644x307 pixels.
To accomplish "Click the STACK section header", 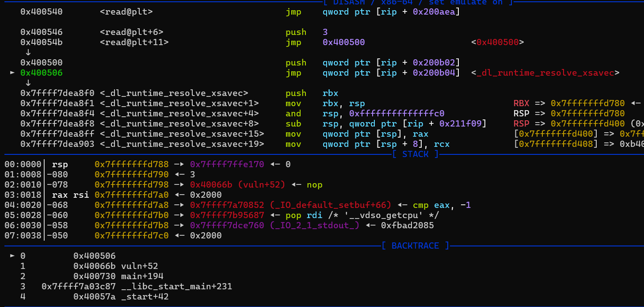I will pyautogui.click(x=415, y=154).
